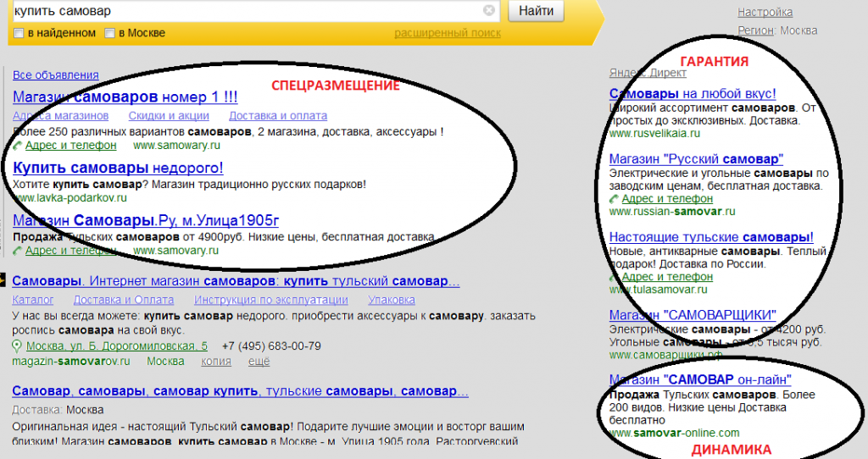Open "Доставка и оплата" sitelink
The image size is (868, 459).
click(x=278, y=115)
